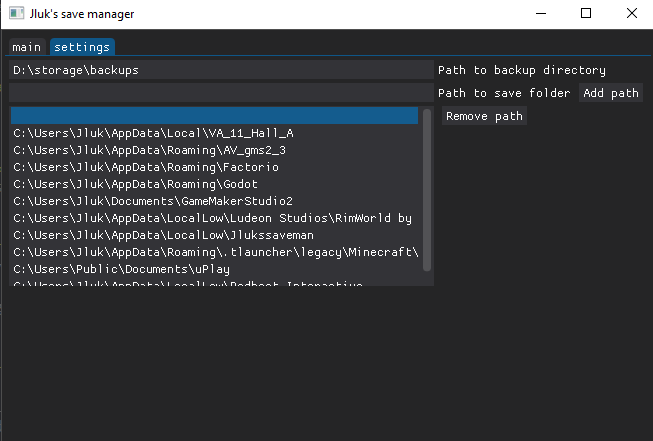Select the GameMakerStudio2 documents path

tap(214, 201)
